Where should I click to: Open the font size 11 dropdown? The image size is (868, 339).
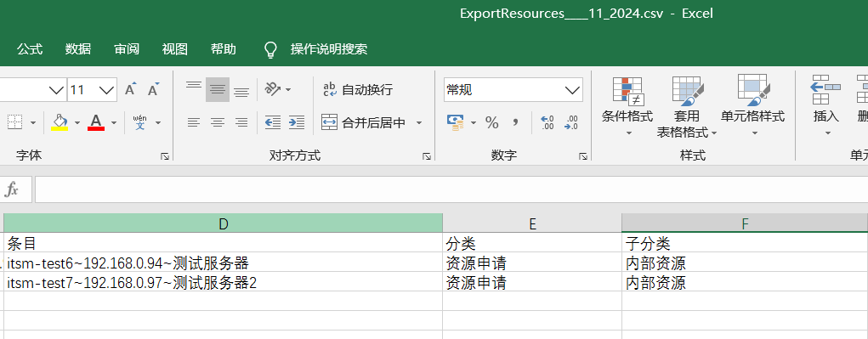(107, 89)
